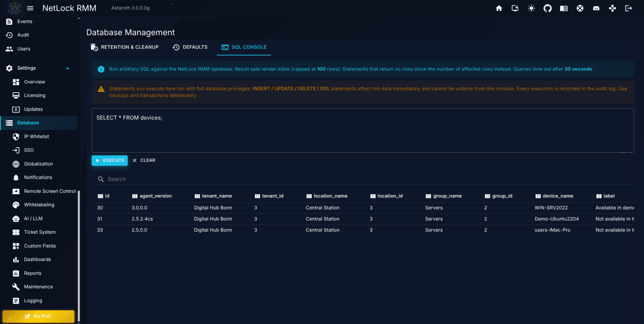Toggle light and dark theme
Viewport: 644px width, 324px height.
pos(531,8)
